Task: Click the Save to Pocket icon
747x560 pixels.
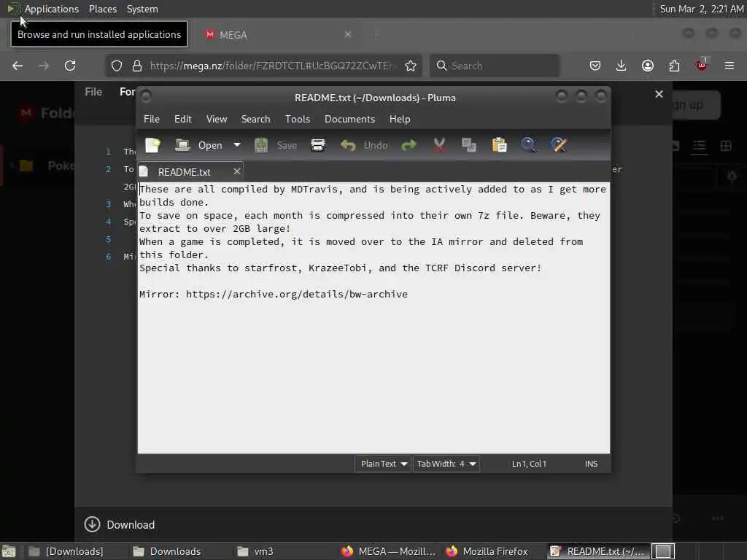Action: pos(595,66)
